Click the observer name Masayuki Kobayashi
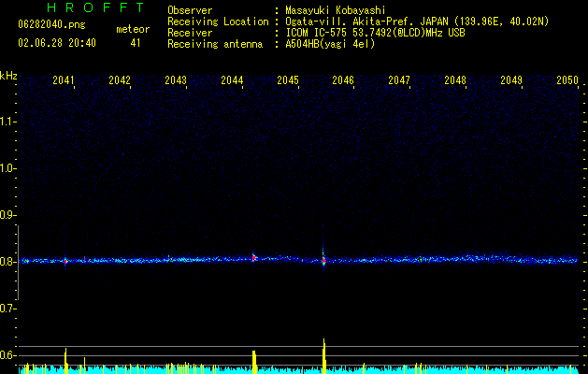 [x=336, y=10]
